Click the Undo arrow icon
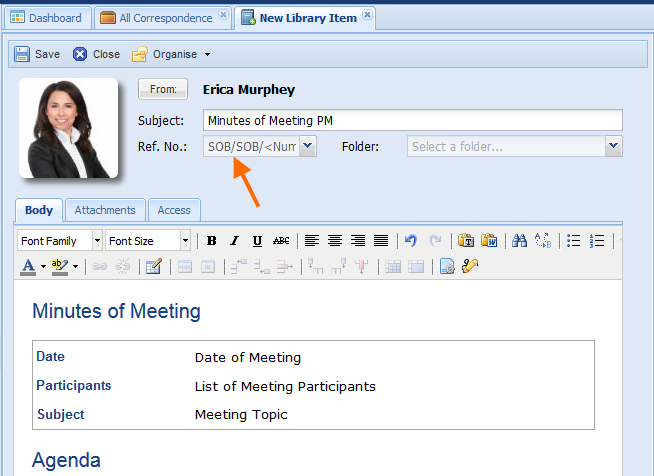The width and height of the screenshot is (654, 476). (410, 241)
